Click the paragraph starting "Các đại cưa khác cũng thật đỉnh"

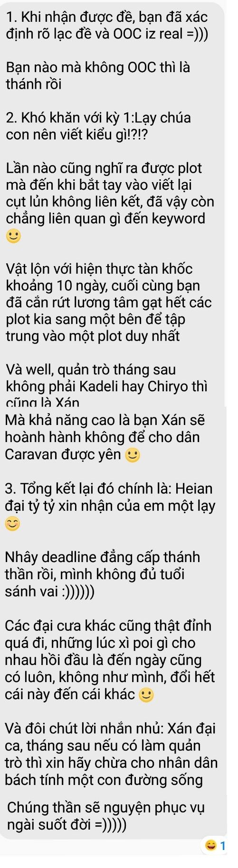coord(110,660)
